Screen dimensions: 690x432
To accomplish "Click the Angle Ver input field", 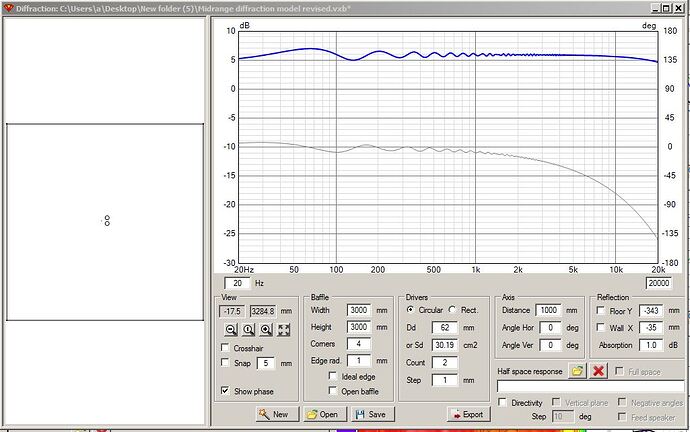I will pos(551,345).
